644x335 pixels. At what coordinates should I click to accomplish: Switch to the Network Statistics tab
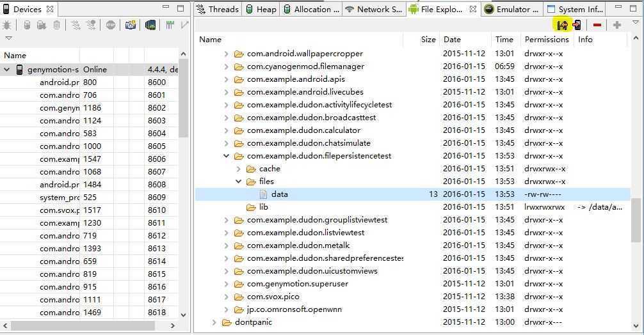373,9
